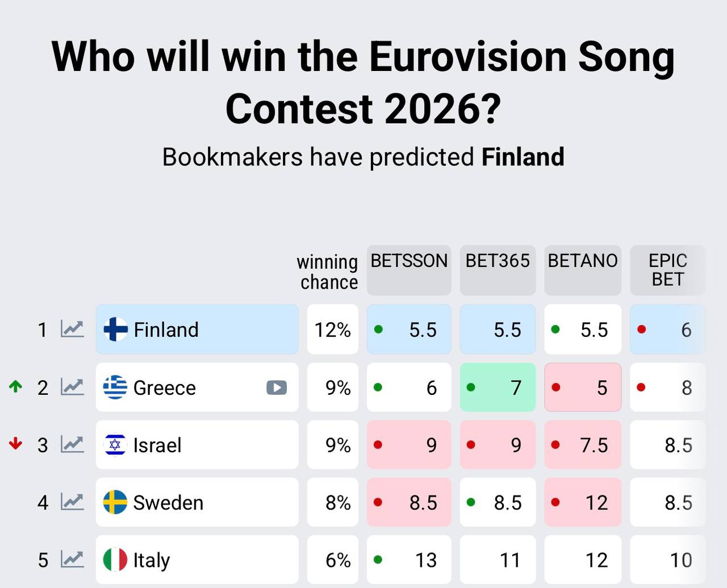Click Greece's green BET365 odds of 7
Screen dimensions: 727x588
[x=498, y=387]
